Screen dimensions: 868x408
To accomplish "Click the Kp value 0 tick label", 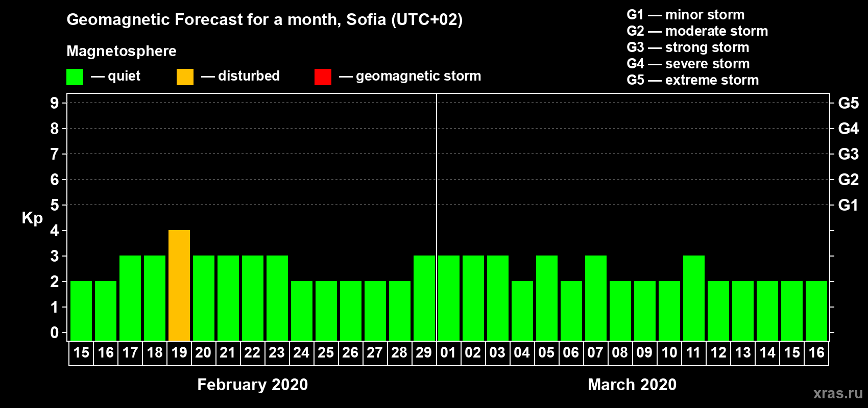I will [x=55, y=333].
